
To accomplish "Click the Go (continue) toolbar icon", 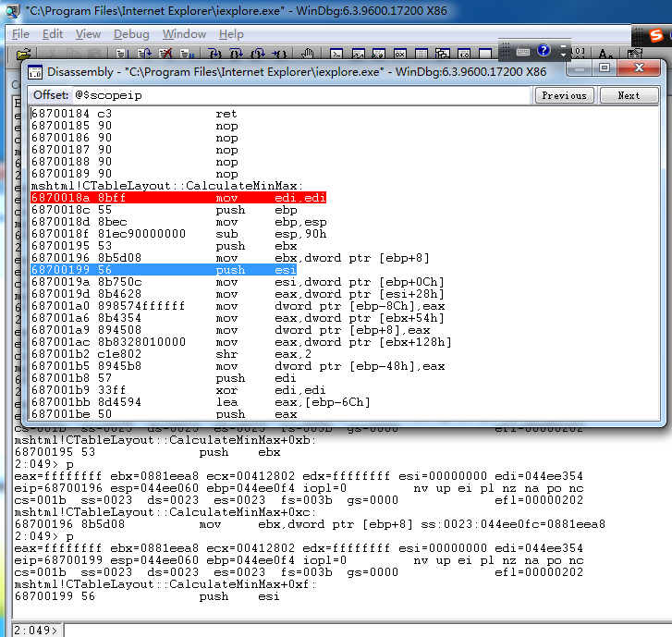I will click(122, 55).
